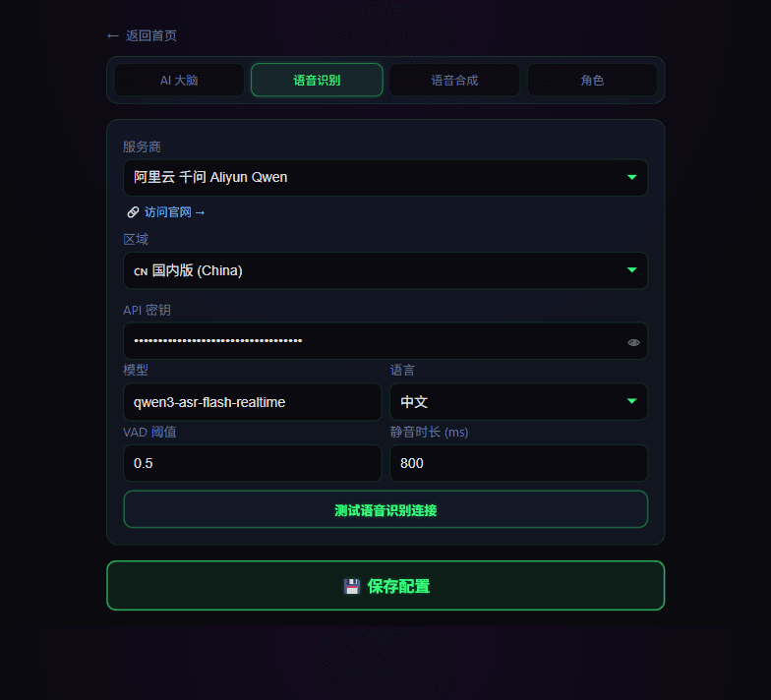Screen dimensions: 771x700
Task: Click the 测试语音识别连接 button
Action: [x=385, y=509]
